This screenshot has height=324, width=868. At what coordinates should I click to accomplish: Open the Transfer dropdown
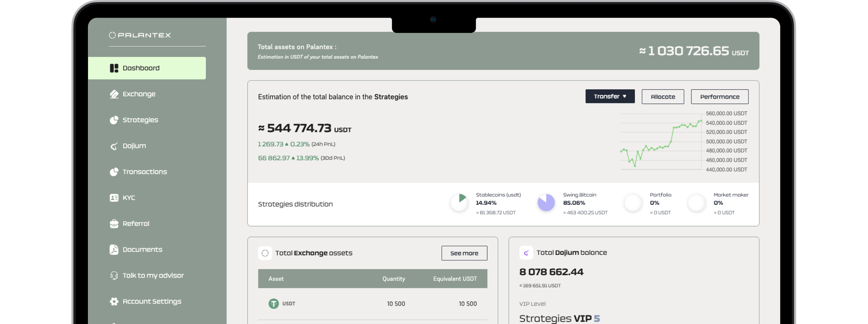click(x=610, y=96)
